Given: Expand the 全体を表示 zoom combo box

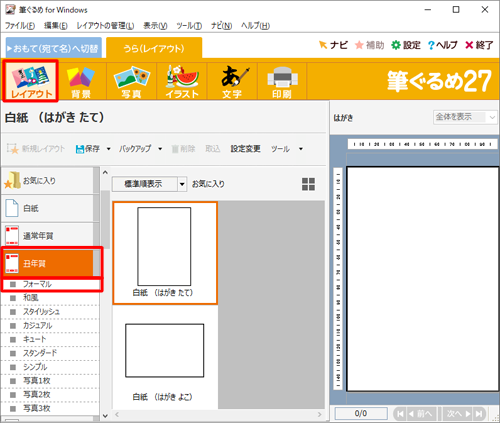Looking at the screenshot, I should tap(465, 117).
